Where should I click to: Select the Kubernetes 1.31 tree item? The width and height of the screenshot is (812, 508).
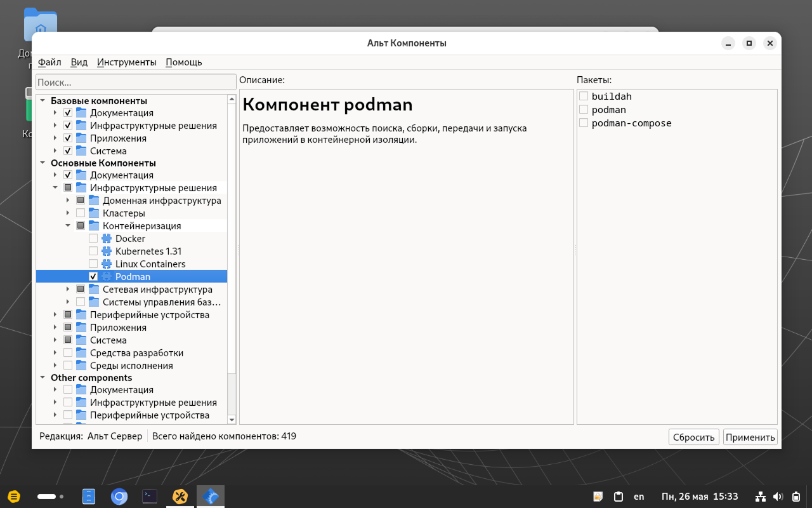[148, 251]
